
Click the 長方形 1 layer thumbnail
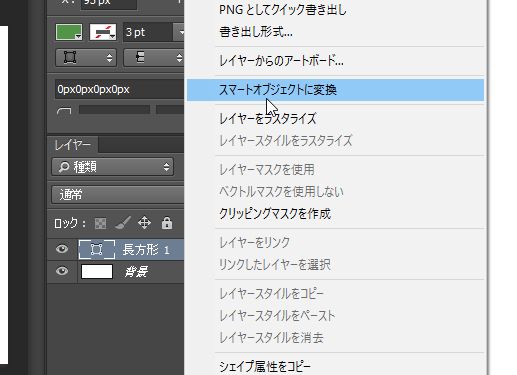click(97, 249)
